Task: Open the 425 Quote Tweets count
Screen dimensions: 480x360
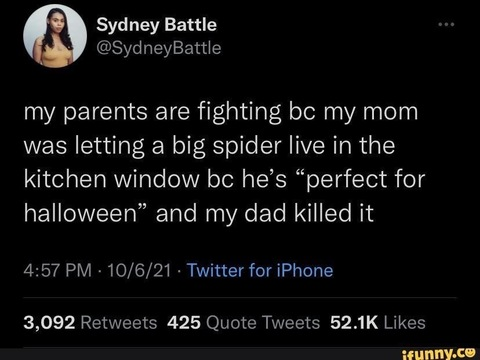Action: point(244,323)
